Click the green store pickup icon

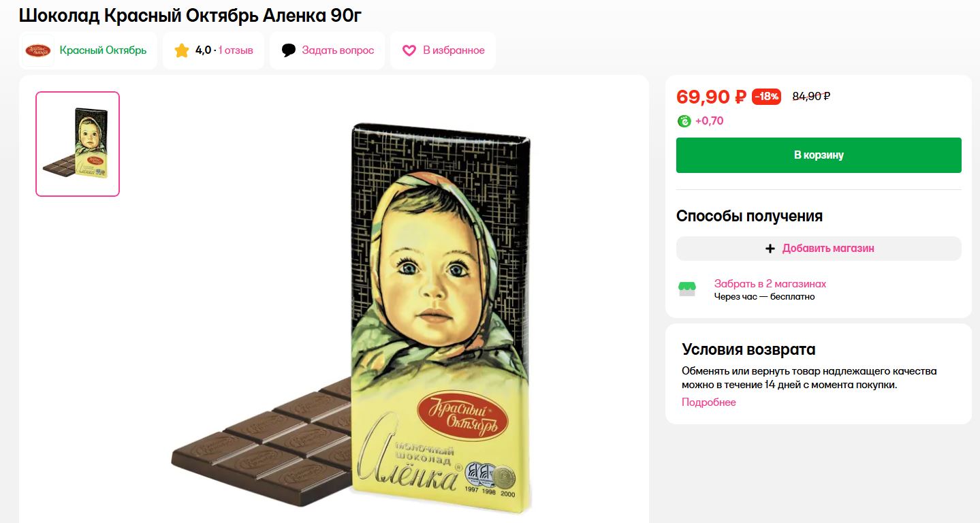(687, 289)
